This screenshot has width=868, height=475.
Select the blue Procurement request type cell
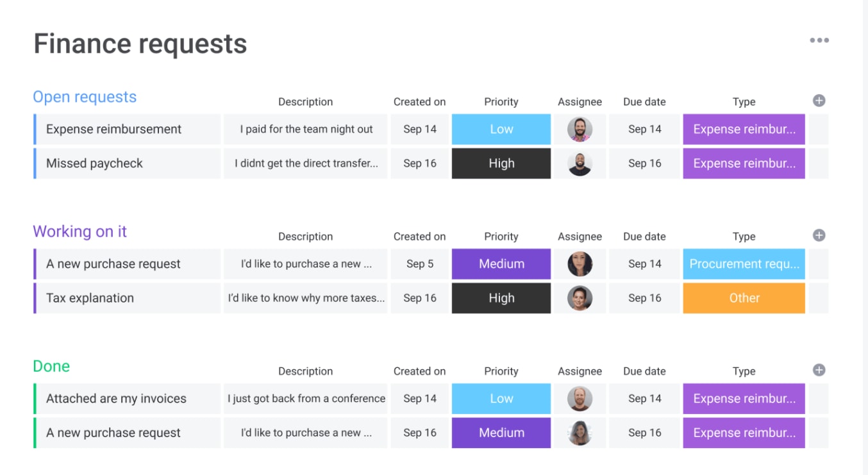click(x=744, y=264)
